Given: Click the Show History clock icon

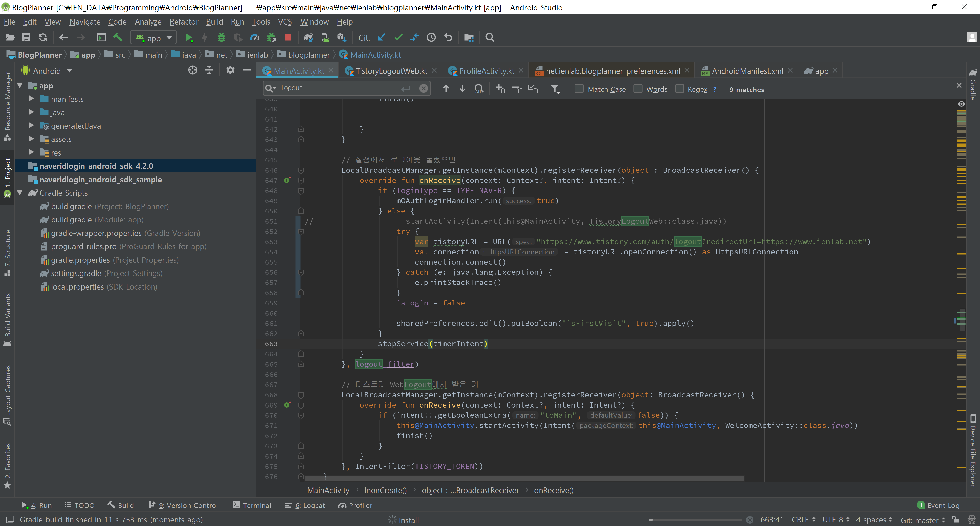Looking at the screenshot, I should [431, 38].
